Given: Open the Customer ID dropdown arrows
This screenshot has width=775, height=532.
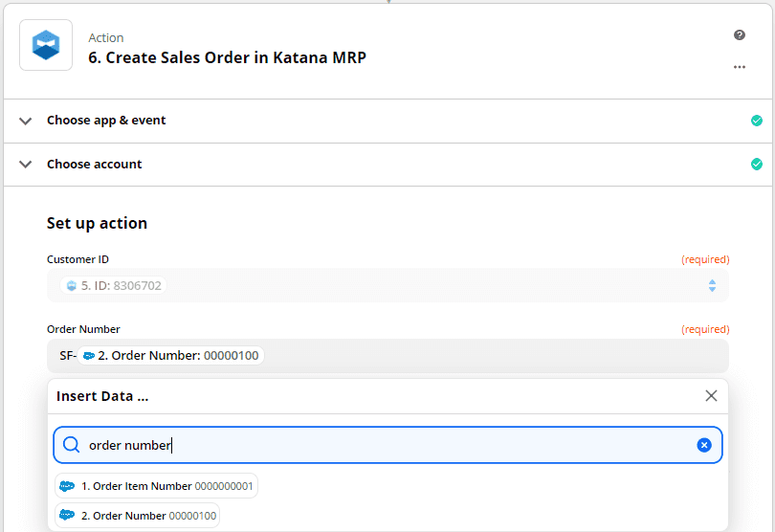Looking at the screenshot, I should point(712,286).
